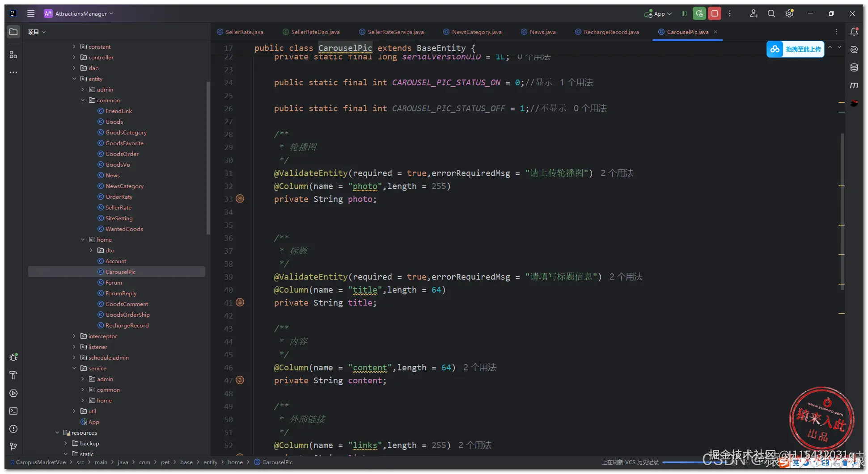The height and width of the screenshot is (474, 868).
Task: Go to previous highlighted error arrow
Action: [x=830, y=47]
